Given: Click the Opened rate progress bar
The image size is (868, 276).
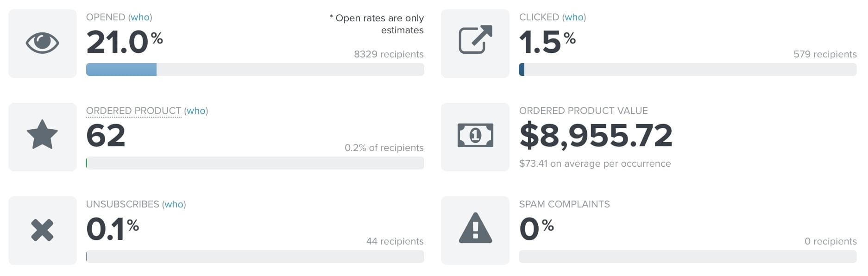Looking at the screenshot, I should pyautogui.click(x=255, y=69).
